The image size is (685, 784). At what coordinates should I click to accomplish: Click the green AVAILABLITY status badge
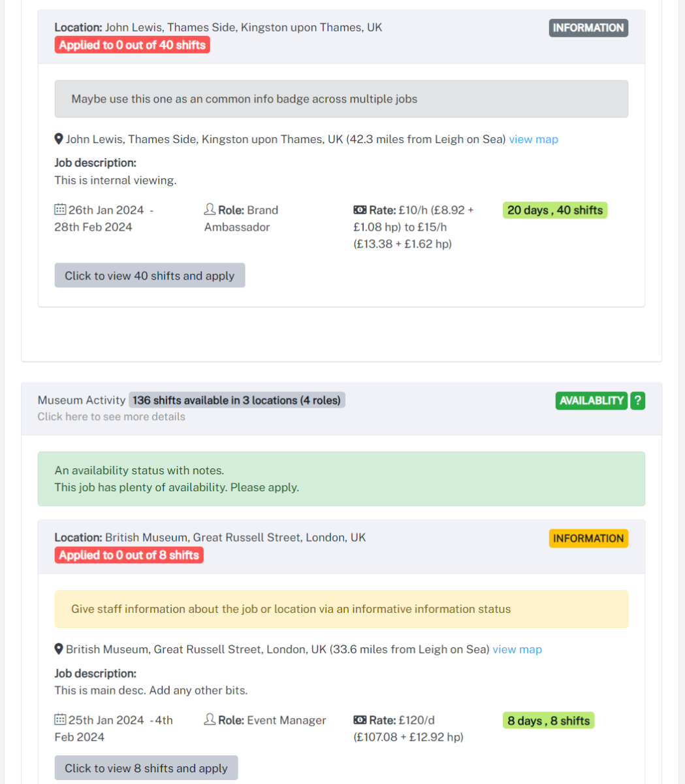click(x=592, y=400)
